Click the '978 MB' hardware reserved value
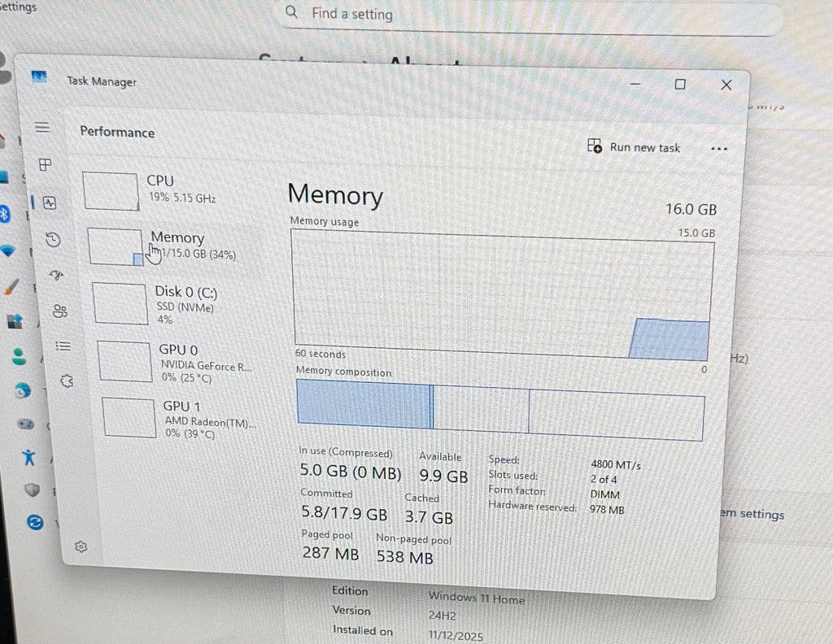The image size is (833, 644). [607, 510]
